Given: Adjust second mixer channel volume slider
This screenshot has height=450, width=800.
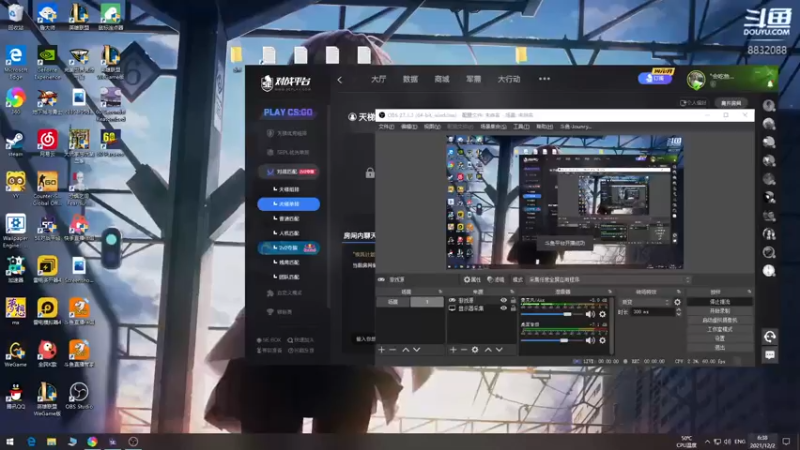Looking at the screenshot, I should [x=552, y=340].
